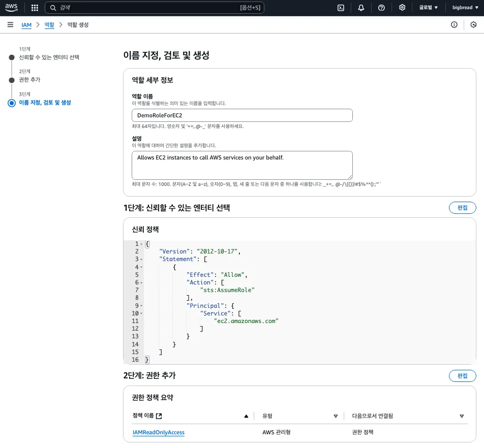Go to step 신뢰할 수 있는 엔터티 선택

[x=49, y=57]
